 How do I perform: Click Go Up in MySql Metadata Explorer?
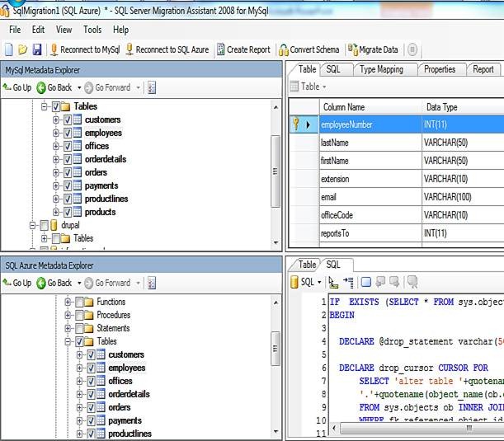pos(17,87)
